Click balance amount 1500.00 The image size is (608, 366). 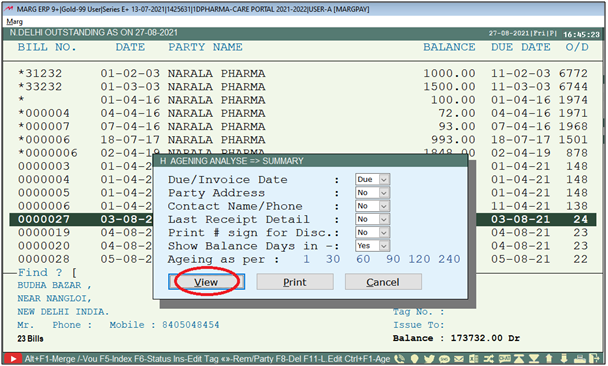449,86
